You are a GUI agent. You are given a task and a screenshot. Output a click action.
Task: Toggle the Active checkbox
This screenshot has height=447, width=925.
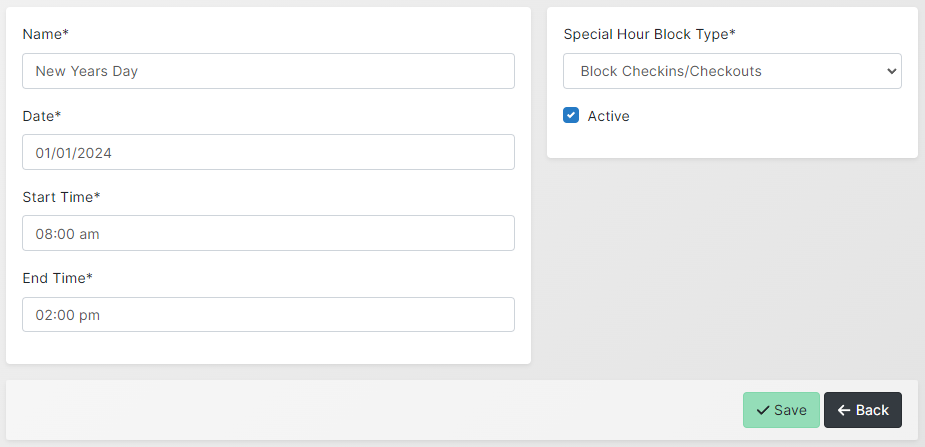click(571, 115)
